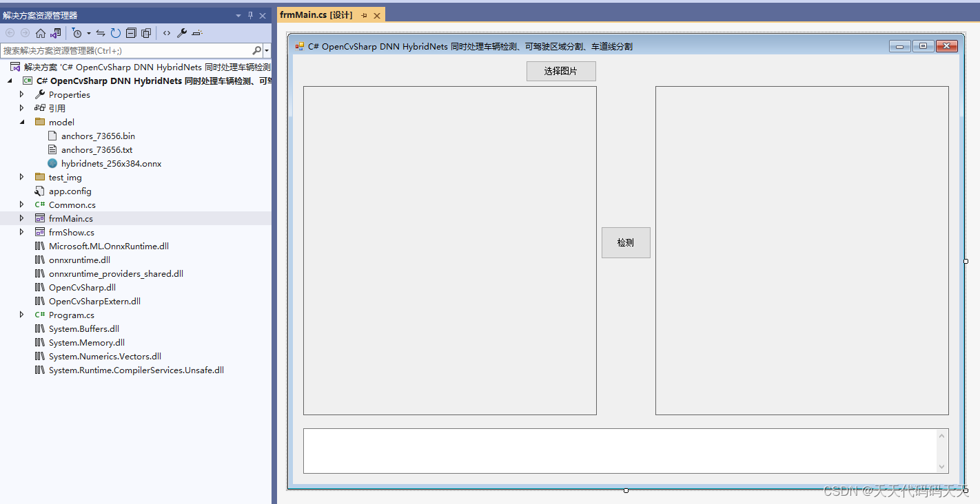This screenshot has height=504, width=980.
Task: Select the Show All Files icon
Action: pyautogui.click(x=145, y=32)
